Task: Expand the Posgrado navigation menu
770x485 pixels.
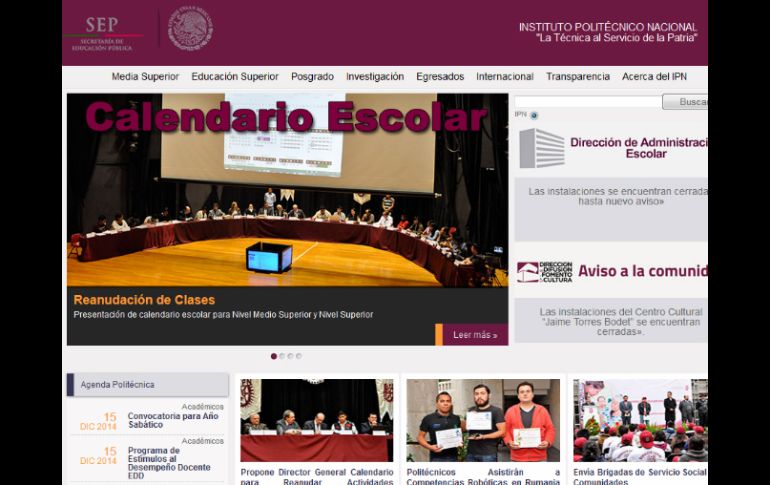Action: coord(312,77)
